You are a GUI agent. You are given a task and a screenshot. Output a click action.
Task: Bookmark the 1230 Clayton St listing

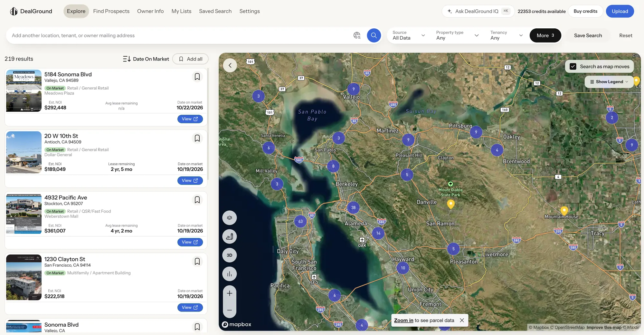[x=197, y=261]
